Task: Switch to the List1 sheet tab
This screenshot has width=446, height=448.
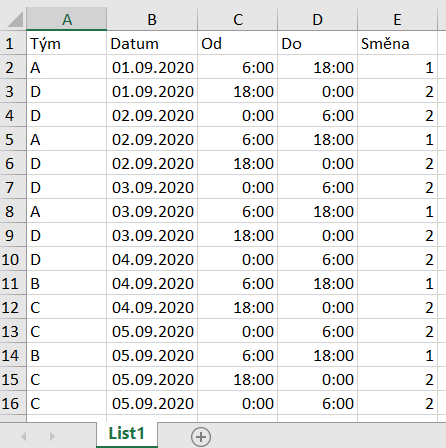Action: tap(127, 434)
